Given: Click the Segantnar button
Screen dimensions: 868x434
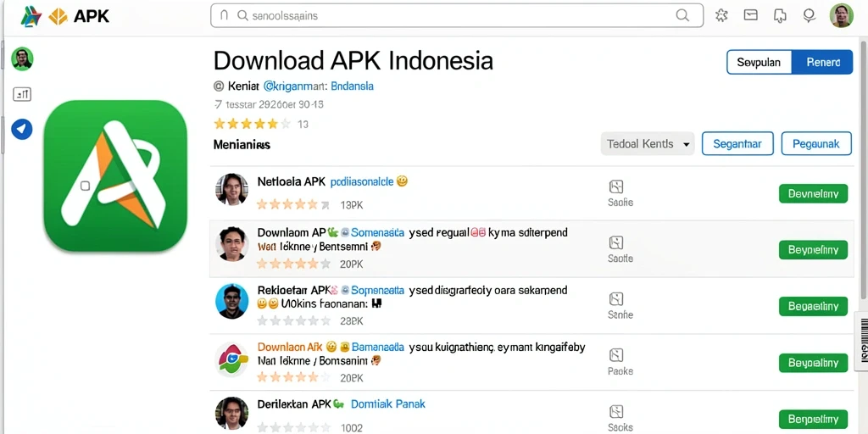Looking at the screenshot, I should [x=737, y=144].
